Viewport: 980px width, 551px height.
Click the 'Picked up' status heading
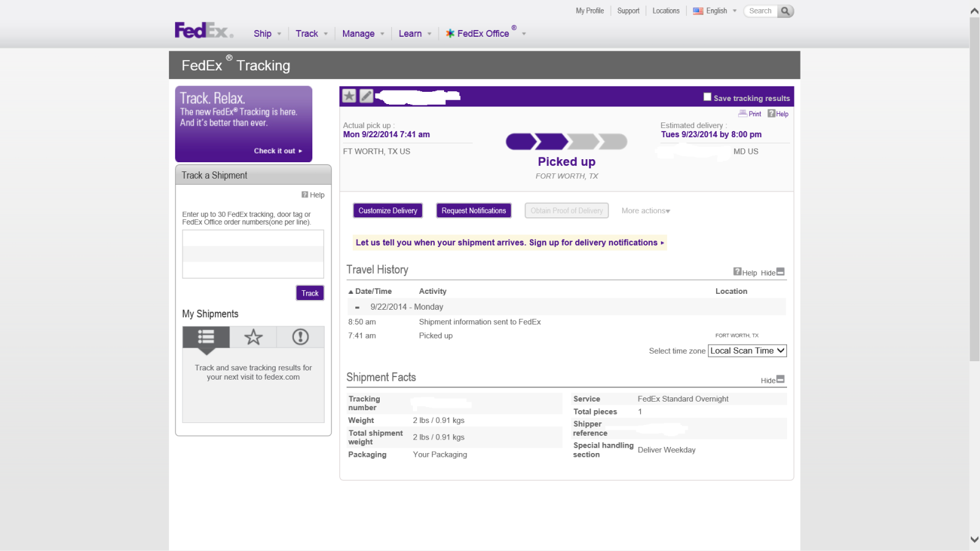coord(567,162)
